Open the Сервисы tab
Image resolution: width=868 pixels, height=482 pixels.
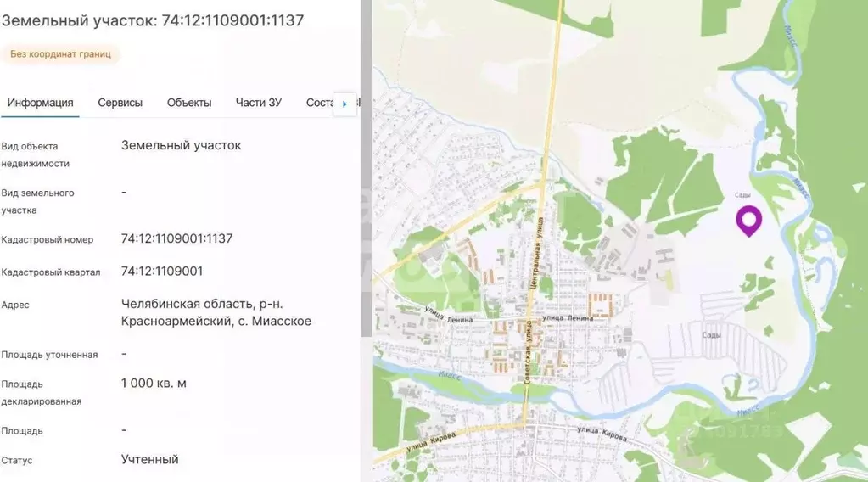120,103
